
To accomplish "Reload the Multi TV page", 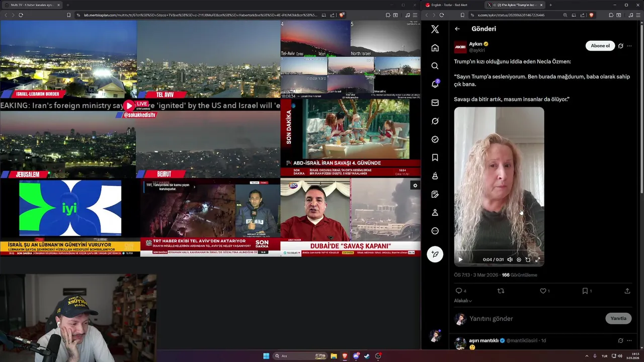I will pos(21,15).
